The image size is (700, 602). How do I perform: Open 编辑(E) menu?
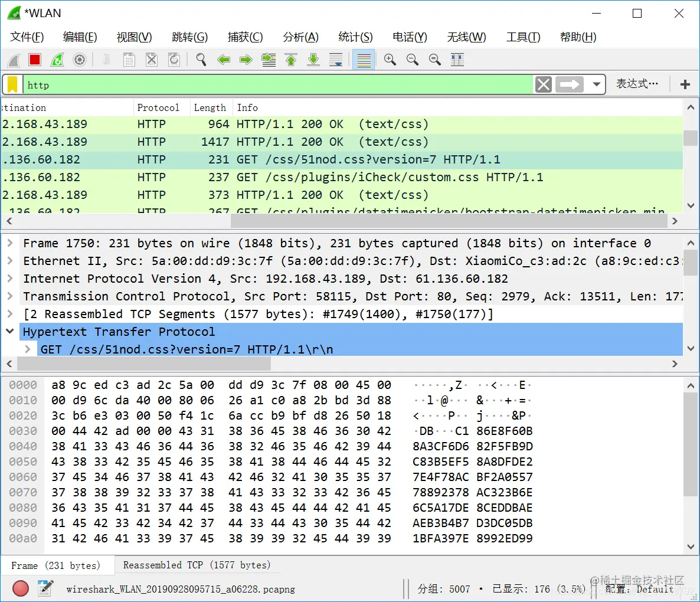pyautogui.click(x=80, y=37)
